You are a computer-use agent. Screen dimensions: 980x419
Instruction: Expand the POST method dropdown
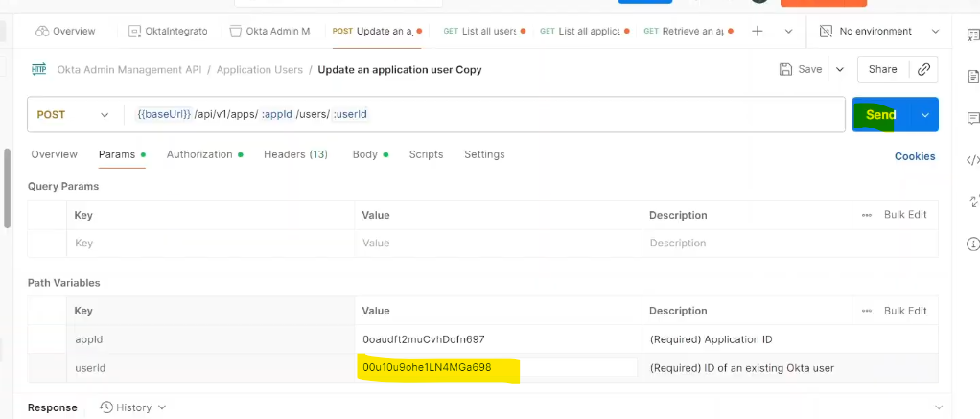pyautogui.click(x=104, y=115)
